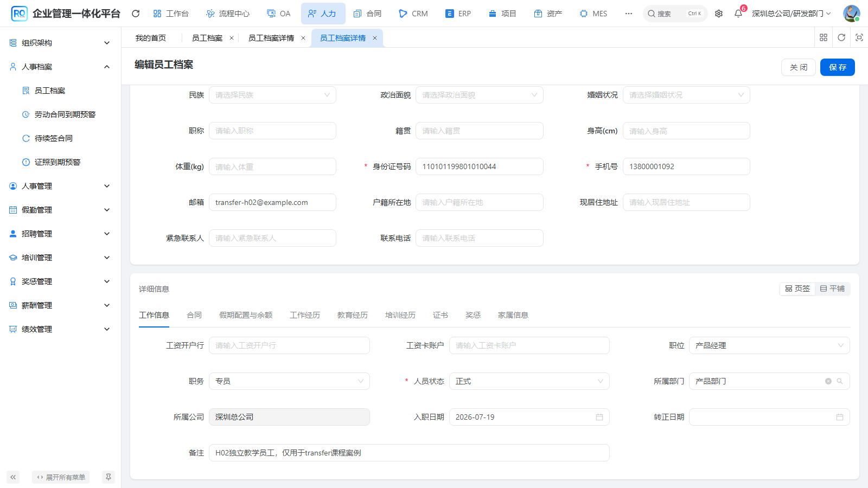The width and height of the screenshot is (868, 488).
Task: Switch to the 合同 detail tab
Action: 194,315
